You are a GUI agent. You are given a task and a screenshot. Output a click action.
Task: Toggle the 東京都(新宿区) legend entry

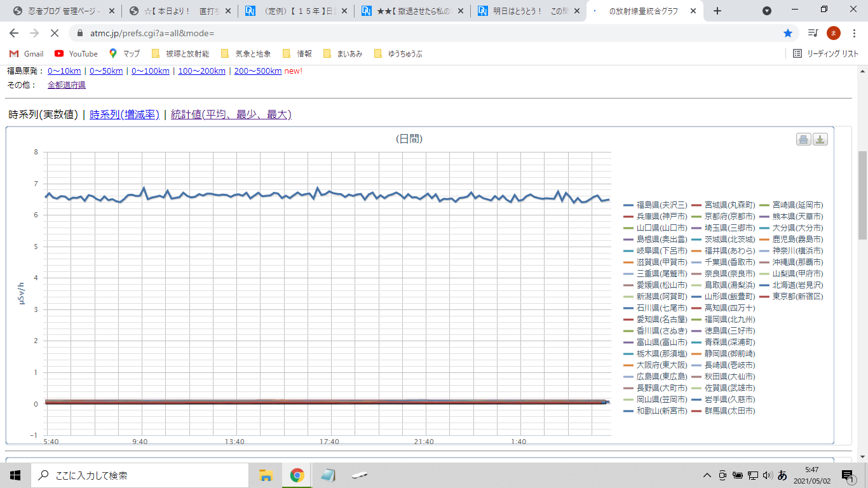tap(792, 297)
